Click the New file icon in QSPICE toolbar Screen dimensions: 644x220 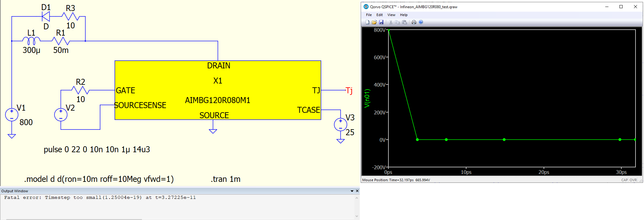click(367, 22)
